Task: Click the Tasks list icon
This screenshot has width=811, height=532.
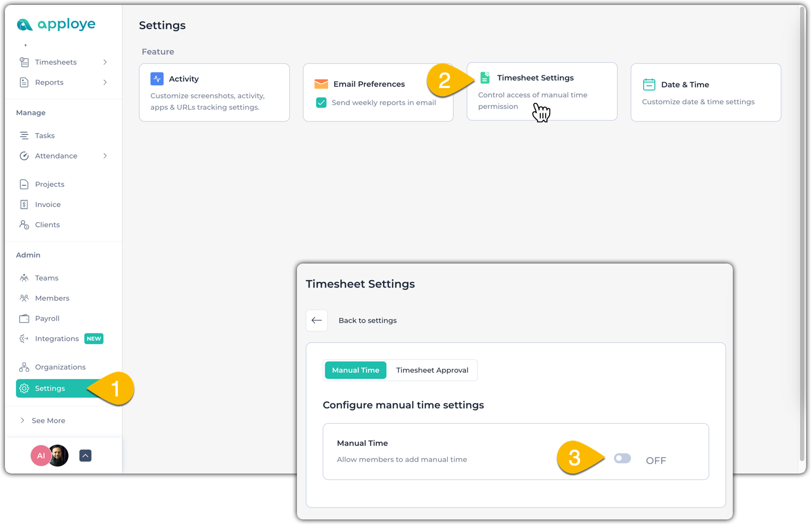Action: coord(24,135)
